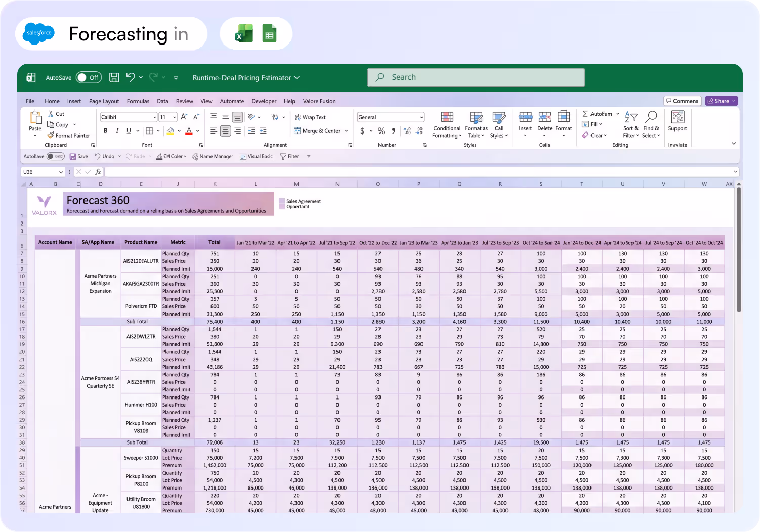Open the Valore Fusion menu
The image size is (760, 532).
pyautogui.click(x=319, y=101)
